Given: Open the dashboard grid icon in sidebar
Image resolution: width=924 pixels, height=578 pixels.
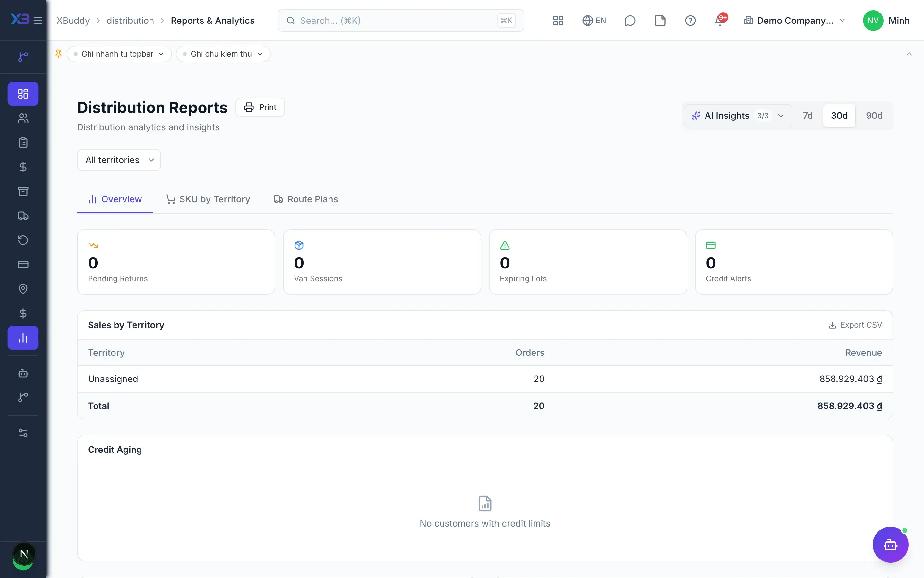Looking at the screenshot, I should (23, 94).
